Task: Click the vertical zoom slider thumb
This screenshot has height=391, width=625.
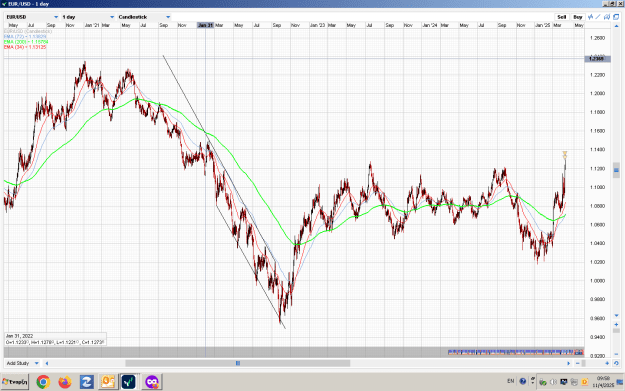Action: (x=616, y=330)
